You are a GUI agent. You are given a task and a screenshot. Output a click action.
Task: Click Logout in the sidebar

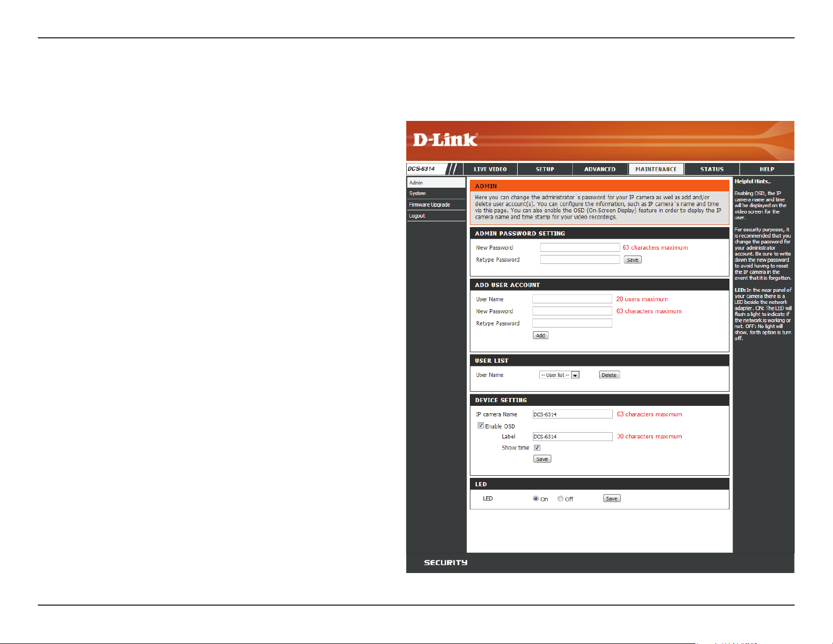tap(436, 216)
